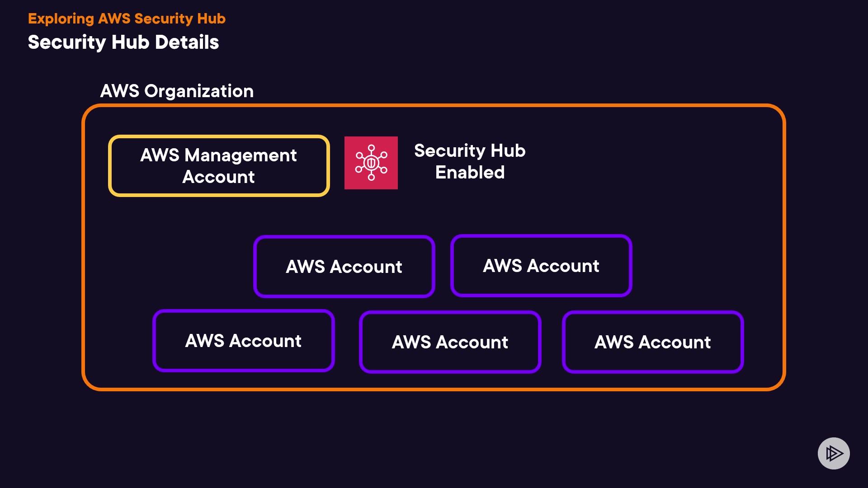Screen dimensions: 868x488
Task: Click the word "Details" in the white heading
Action: coord(187,42)
